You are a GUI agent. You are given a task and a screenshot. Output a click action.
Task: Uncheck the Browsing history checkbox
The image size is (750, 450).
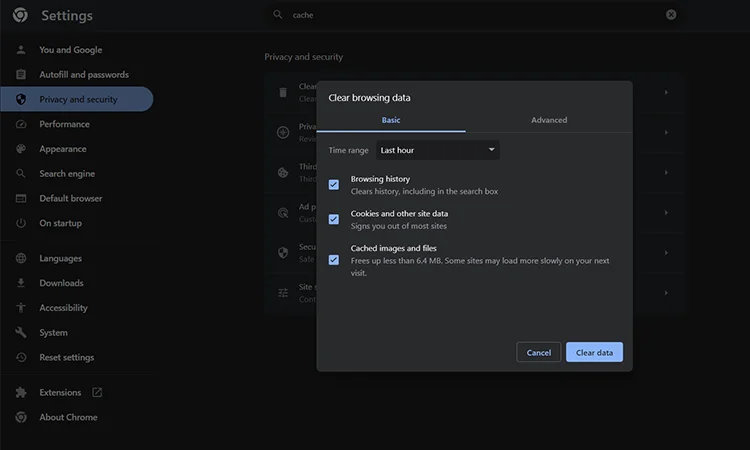click(x=334, y=185)
